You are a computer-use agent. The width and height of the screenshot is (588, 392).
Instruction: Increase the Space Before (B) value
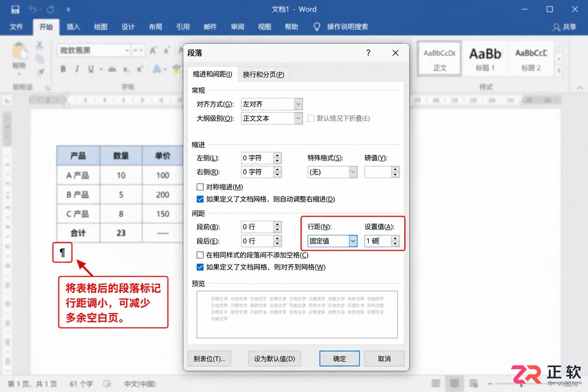[277, 224]
